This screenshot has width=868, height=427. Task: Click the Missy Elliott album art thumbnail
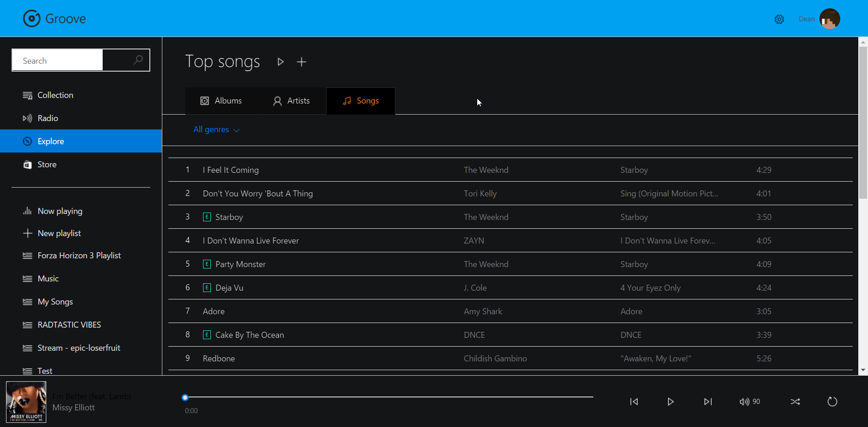point(26,402)
